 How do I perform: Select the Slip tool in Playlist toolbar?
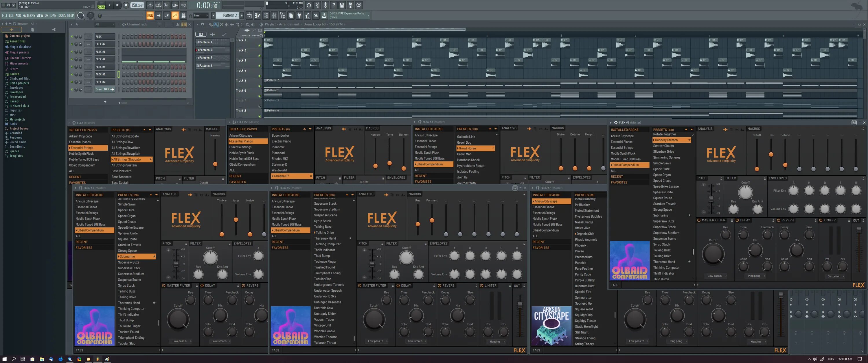[x=232, y=25]
